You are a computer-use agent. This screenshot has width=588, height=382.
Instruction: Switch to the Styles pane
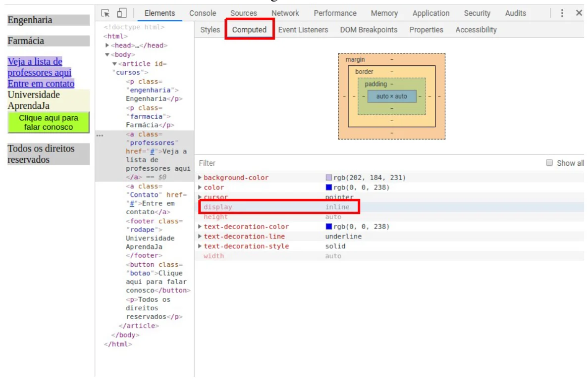210,30
